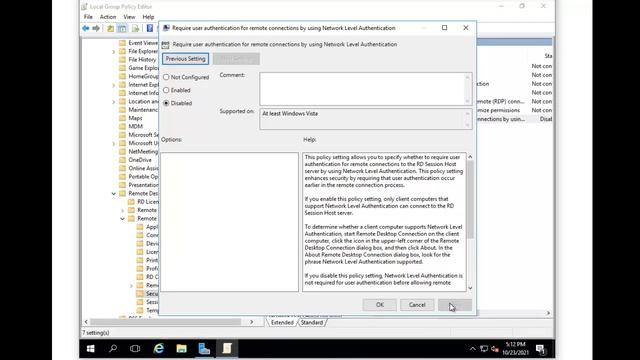Image resolution: width=640 pixels, height=360 pixels.
Task: Expand the File Explorer tree node
Action: tap(114, 51)
